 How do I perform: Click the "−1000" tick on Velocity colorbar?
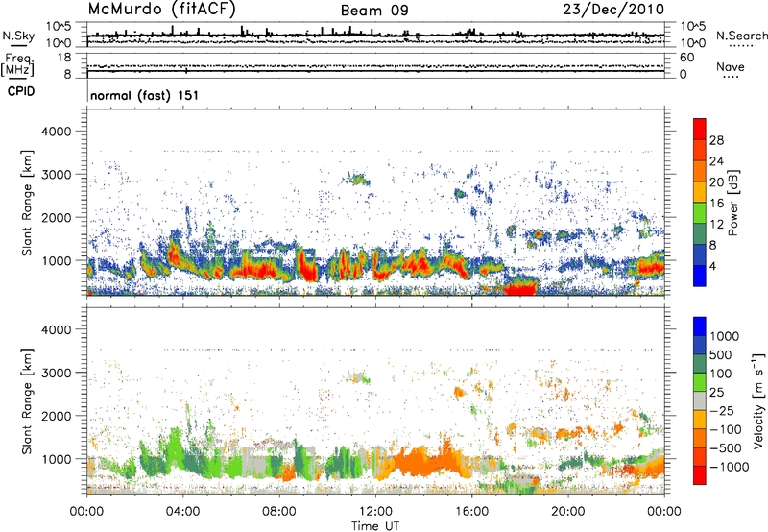point(729,467)
